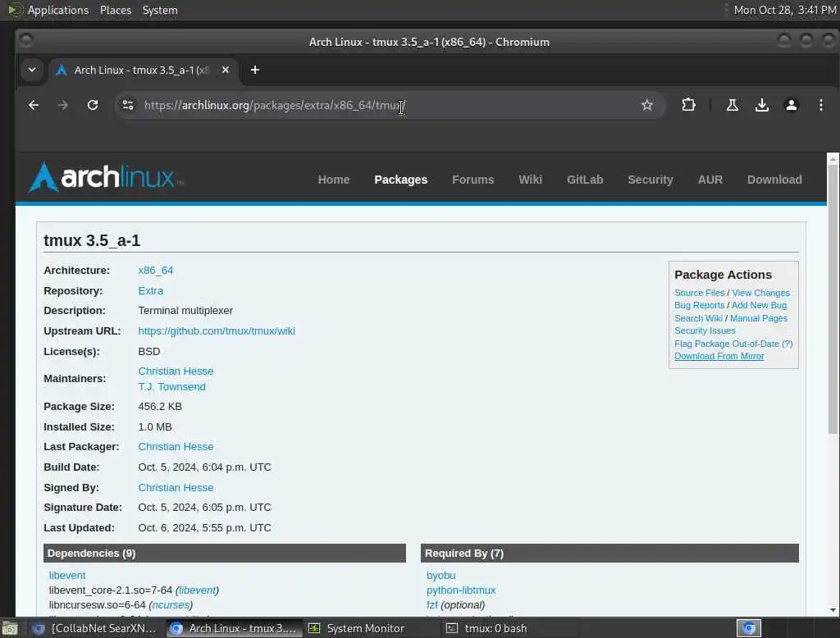Open Home in Arch navigation

coord(334,180)
